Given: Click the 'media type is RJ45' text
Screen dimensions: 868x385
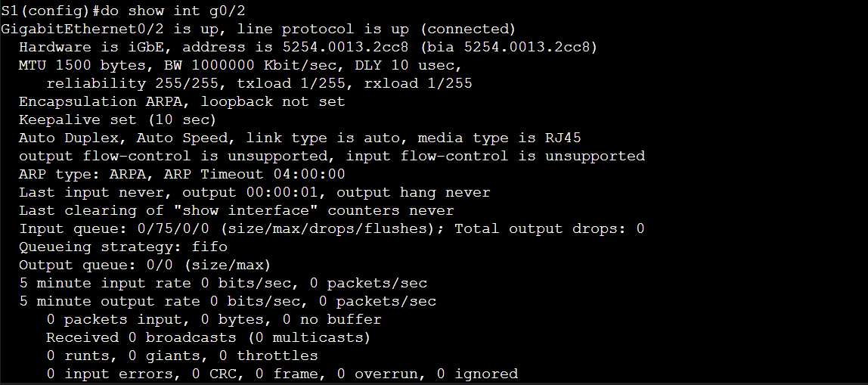Looking at the screenshot, I should click(499, 138).
